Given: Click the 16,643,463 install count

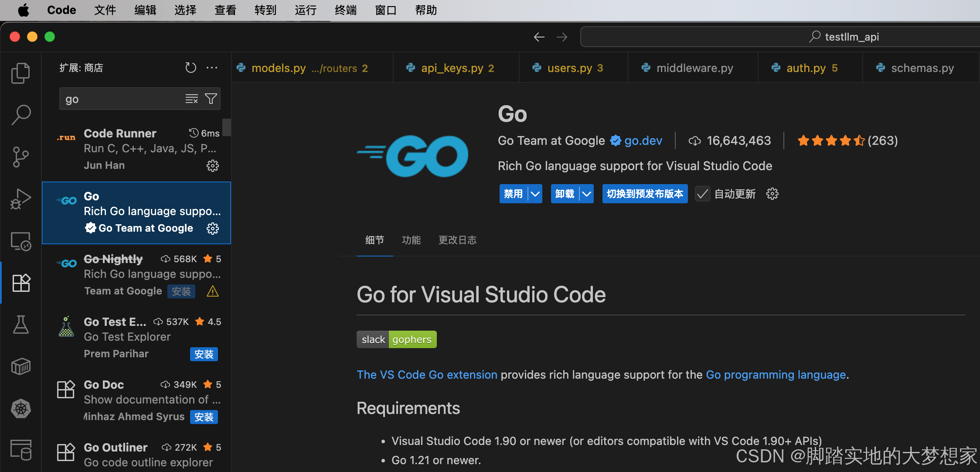Looking at the screenshot, I should tap(730, 140).
